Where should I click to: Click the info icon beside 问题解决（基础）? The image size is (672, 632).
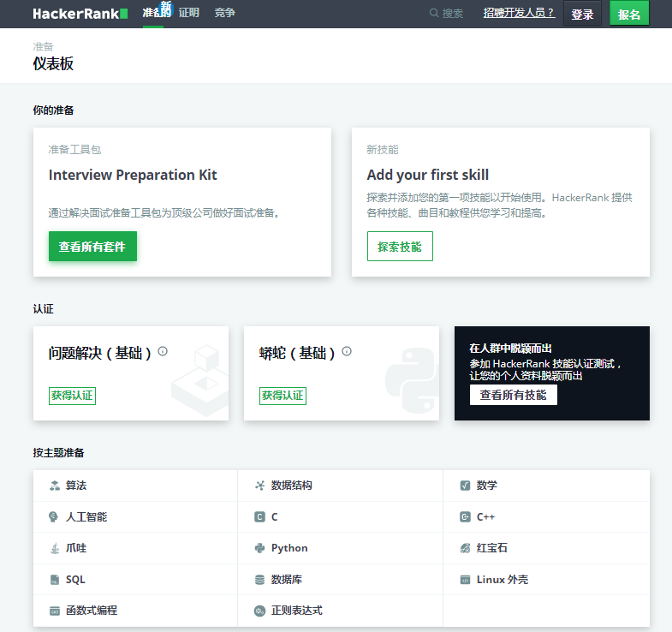163,351
